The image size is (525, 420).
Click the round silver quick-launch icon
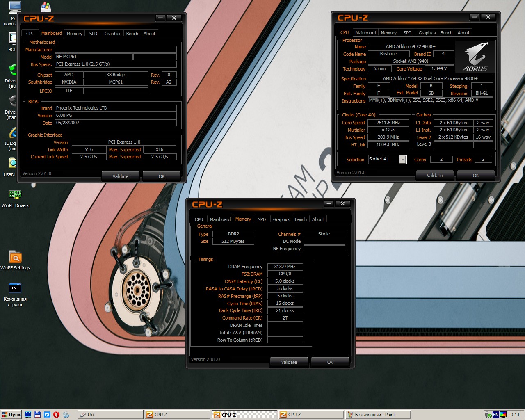tap(66, 415)
